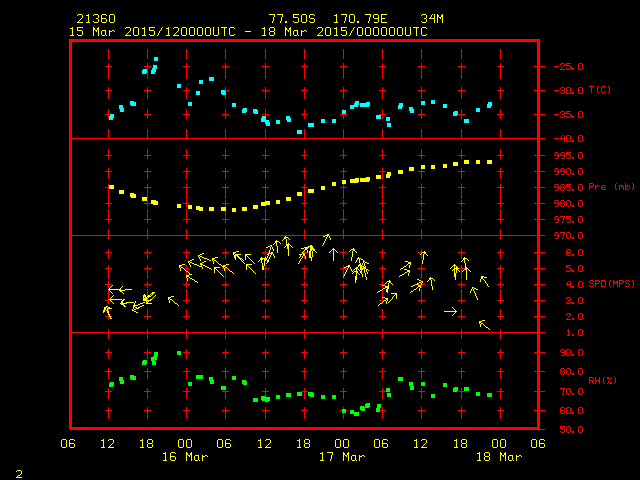Click the "3.0" wind speed tick label
The height and width of the screenshot is (480, 640).
click(574, 301)
